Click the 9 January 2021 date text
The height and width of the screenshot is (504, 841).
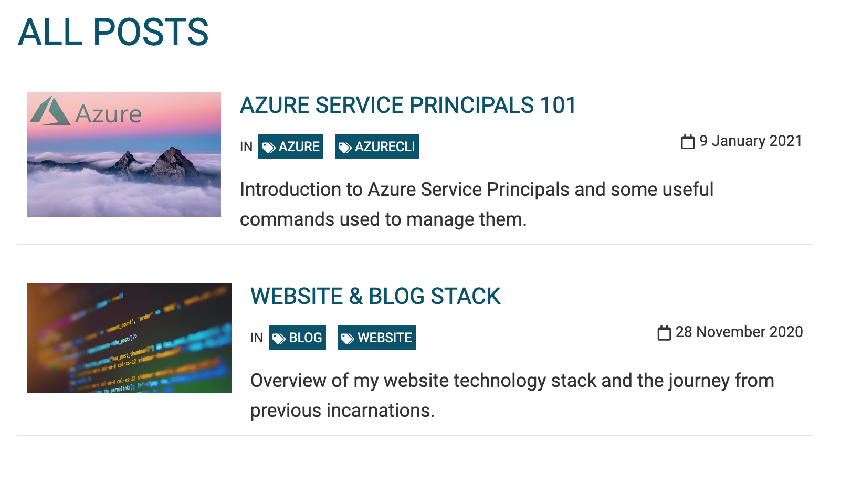(751, 141)
